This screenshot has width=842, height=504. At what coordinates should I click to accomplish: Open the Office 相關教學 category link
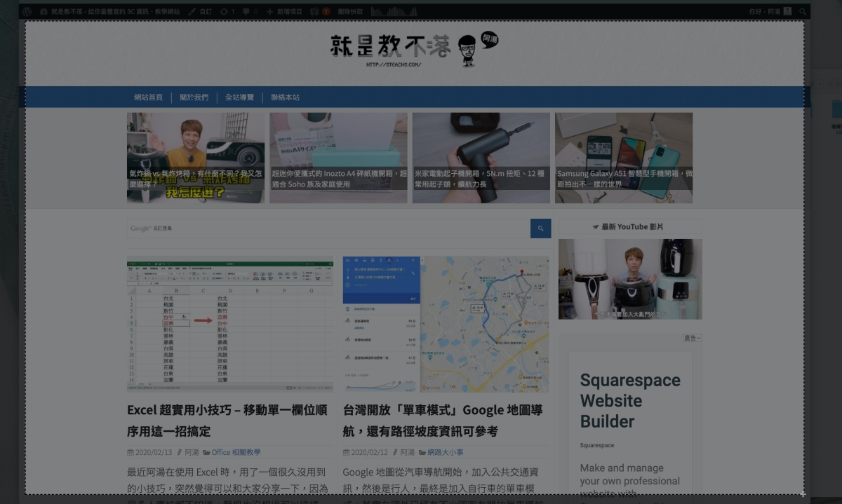[236, 452]
